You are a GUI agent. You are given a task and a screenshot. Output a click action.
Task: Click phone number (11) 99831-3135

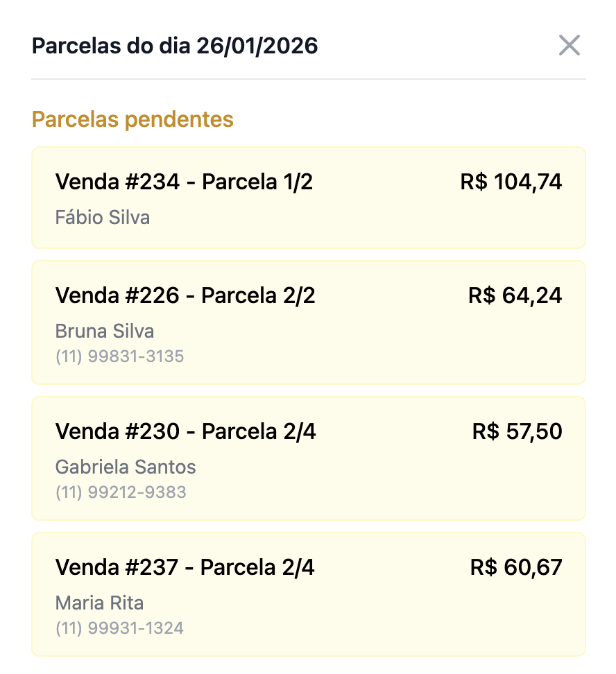119,356
